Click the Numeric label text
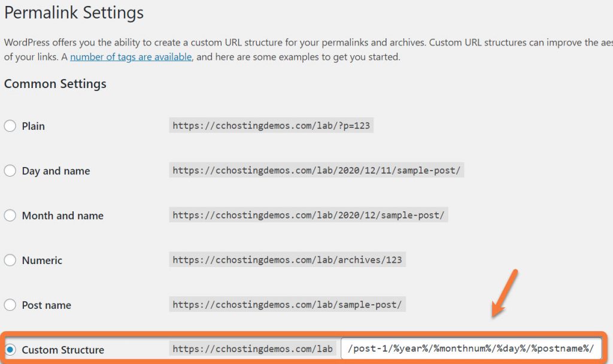Viewport: 613px width, 364px height. 42,260
